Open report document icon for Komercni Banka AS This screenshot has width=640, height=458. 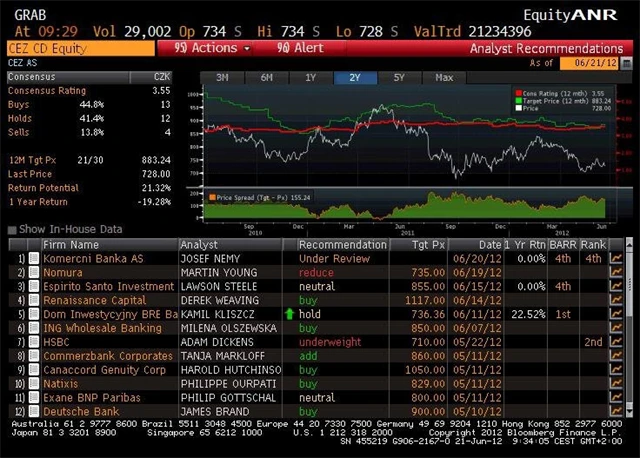[x=34, y=258]
